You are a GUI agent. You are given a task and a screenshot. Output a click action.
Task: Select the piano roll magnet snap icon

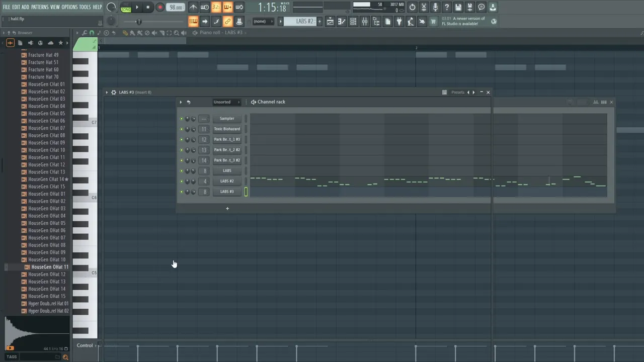click(x=91, y=33)
